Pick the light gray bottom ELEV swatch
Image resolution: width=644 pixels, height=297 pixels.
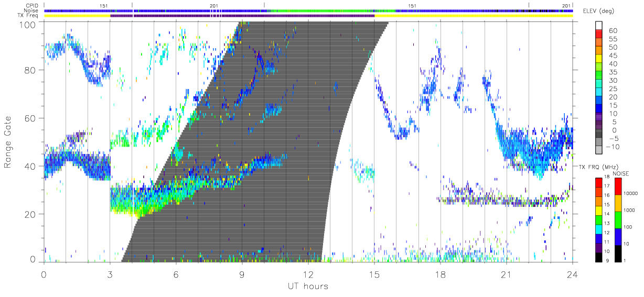point(599,150)
